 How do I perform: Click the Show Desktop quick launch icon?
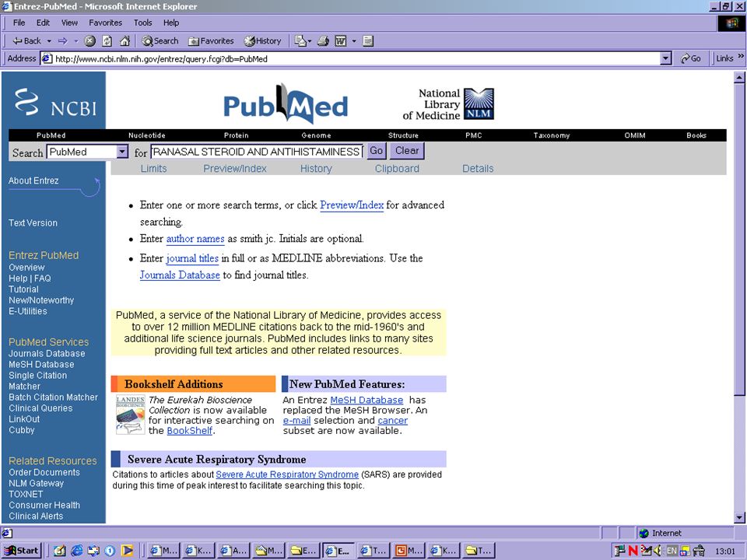coord(60,551)
